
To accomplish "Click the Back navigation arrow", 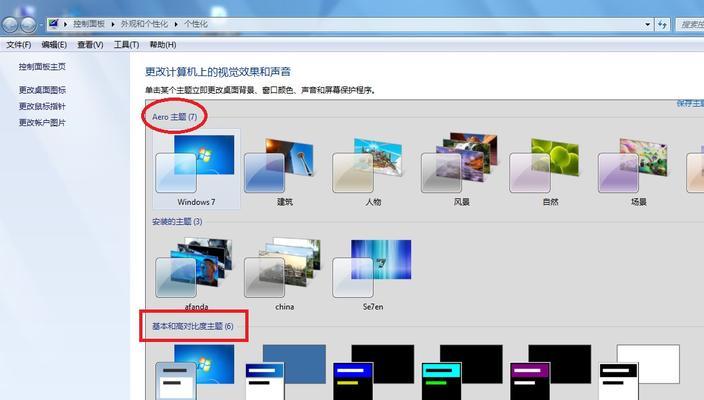I will (10, 25).
